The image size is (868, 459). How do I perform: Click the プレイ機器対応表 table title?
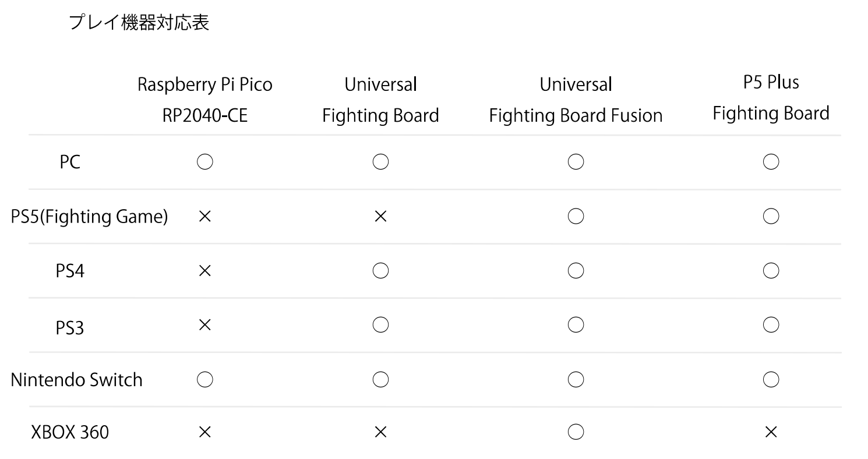(x=139, y=23)
